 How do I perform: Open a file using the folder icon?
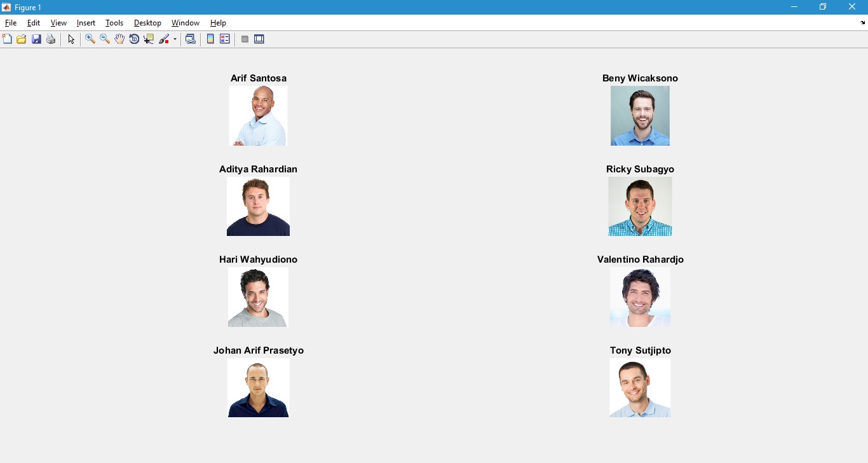tap(22, 39)
